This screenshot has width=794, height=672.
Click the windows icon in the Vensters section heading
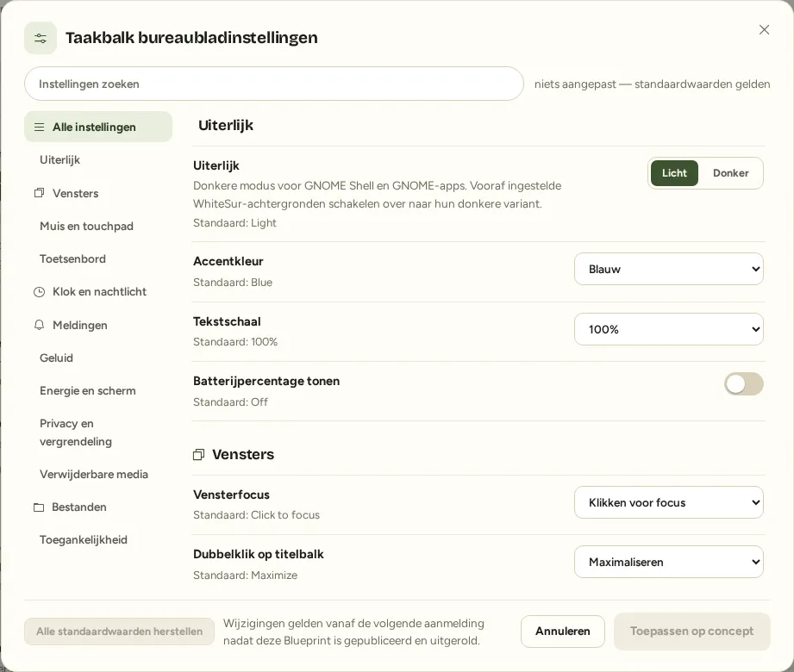[x=199, y=454]
